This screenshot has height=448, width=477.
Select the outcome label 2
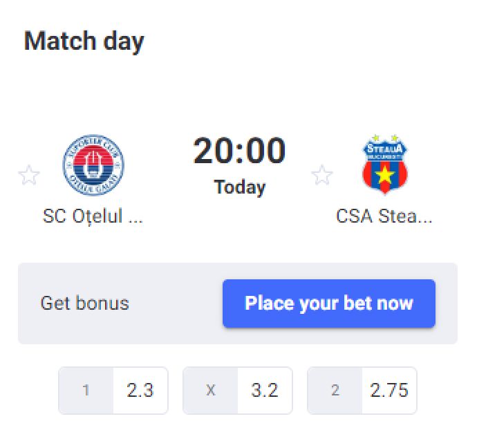(x=335, y=390)
